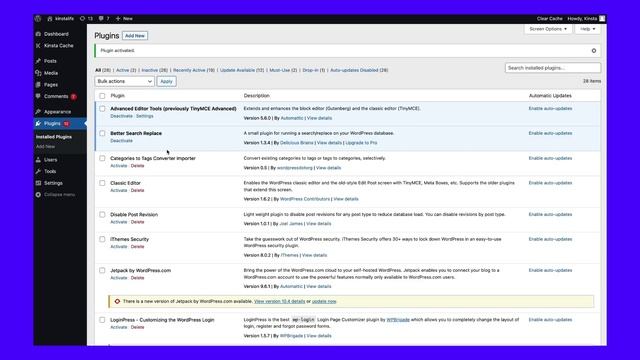Filter plugins by Drop-in
Image resolution: width=640 pixels, height=360 pixels.
point(314,70)
